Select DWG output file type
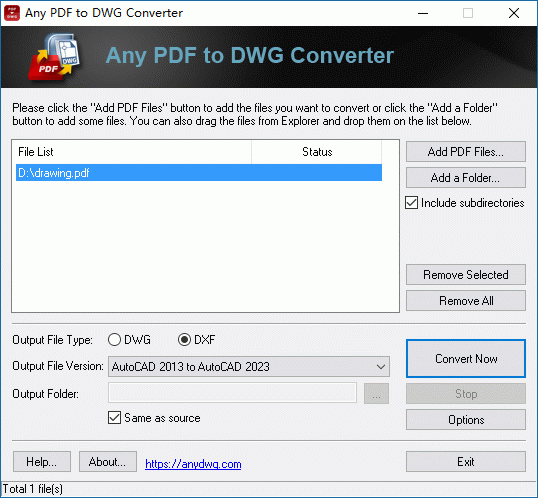 pos(114,340)
